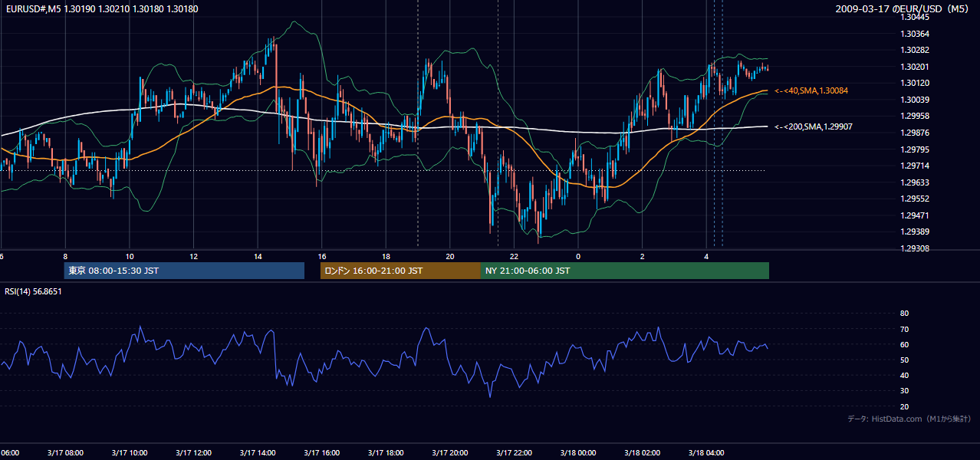This screenshot has height=460, width=980.
Task: Click hour tick 22 under price chart
Action: click(514, 256)
